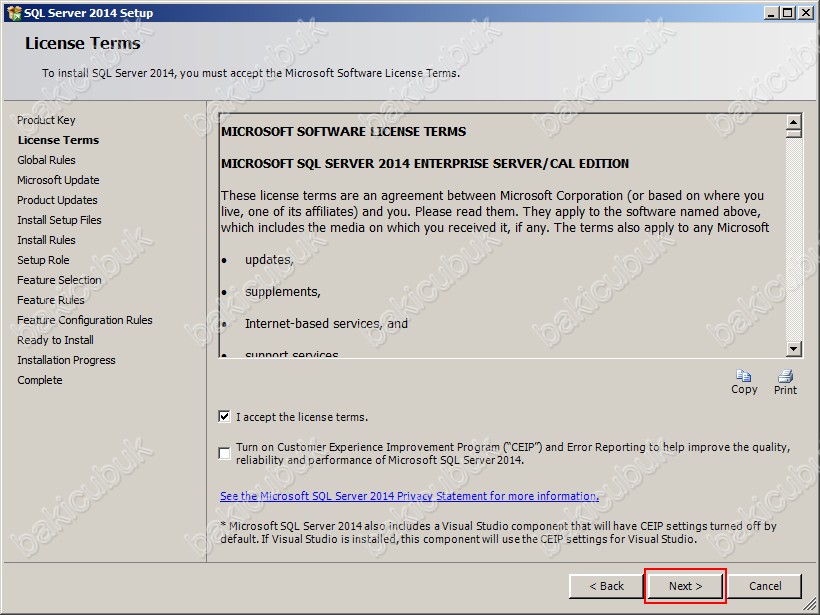Click the license text scroll up arrow
This screenshot has width=820, height=615.
point(793,122)
